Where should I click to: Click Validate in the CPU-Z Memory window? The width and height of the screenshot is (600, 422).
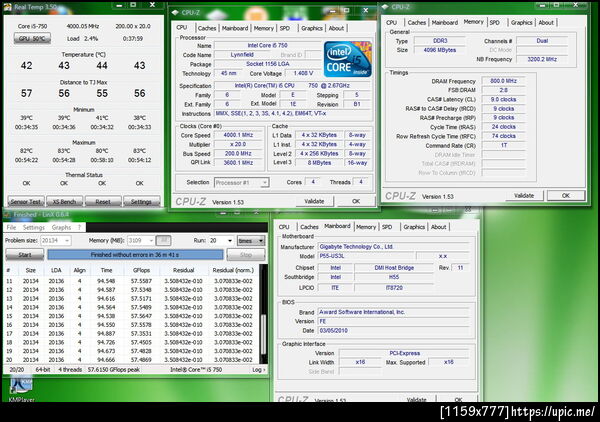[x=524, y=195]
